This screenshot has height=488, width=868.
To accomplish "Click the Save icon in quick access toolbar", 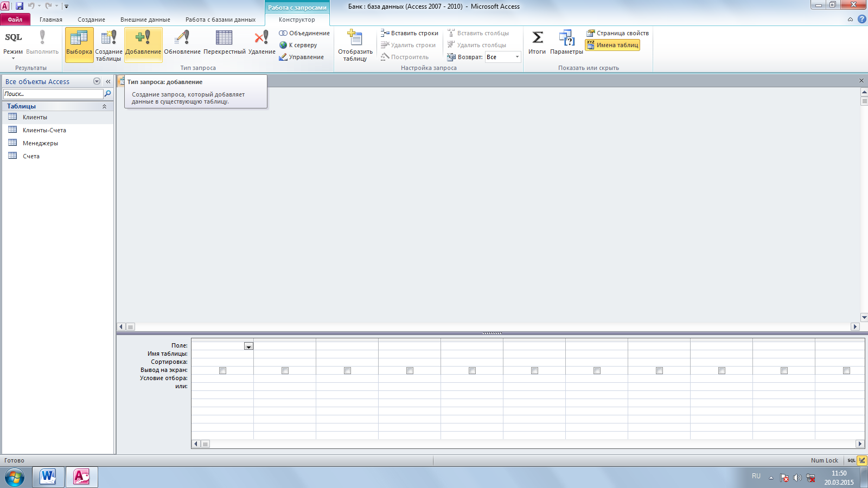I will 20,6.
